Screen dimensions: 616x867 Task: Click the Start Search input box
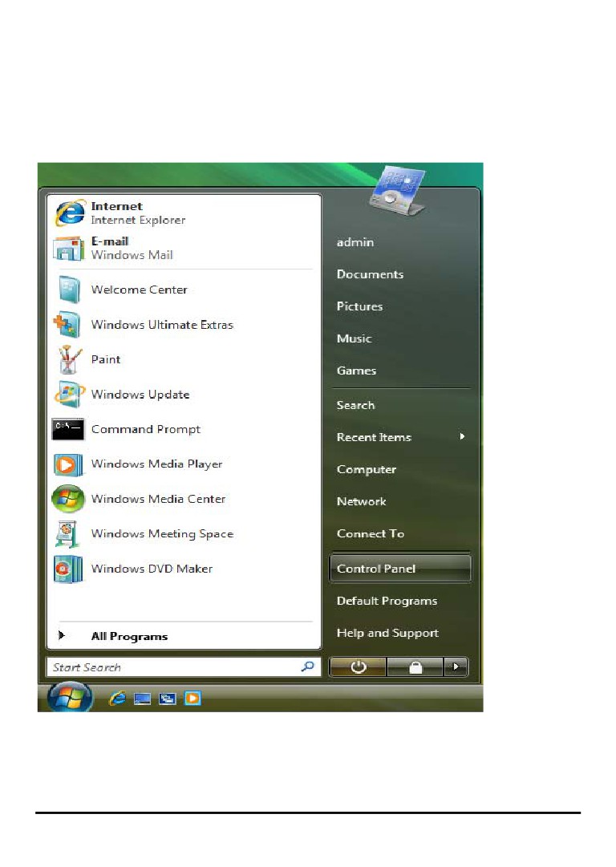(x=183, y=666)
